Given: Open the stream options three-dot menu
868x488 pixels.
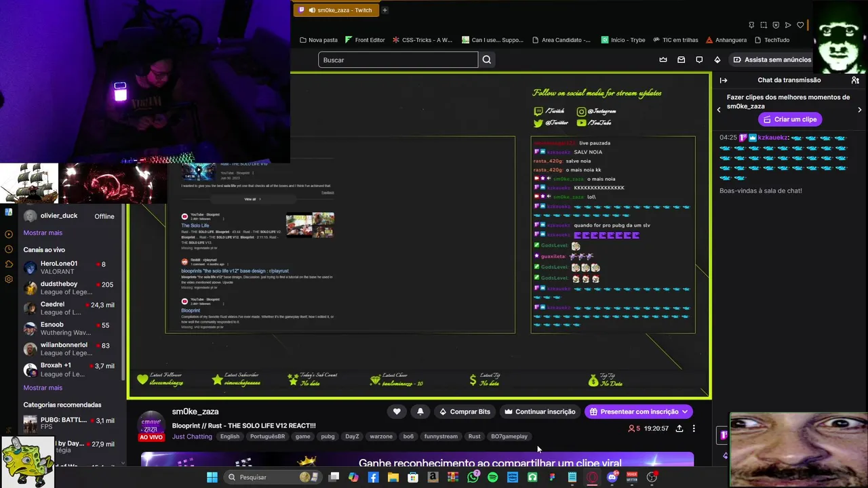Looking at the screenshot, I should pyautogui.click(x=694, y=428).
